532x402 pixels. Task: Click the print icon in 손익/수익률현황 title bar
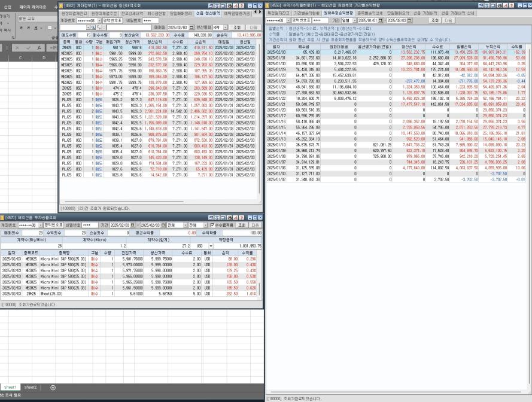499,5
